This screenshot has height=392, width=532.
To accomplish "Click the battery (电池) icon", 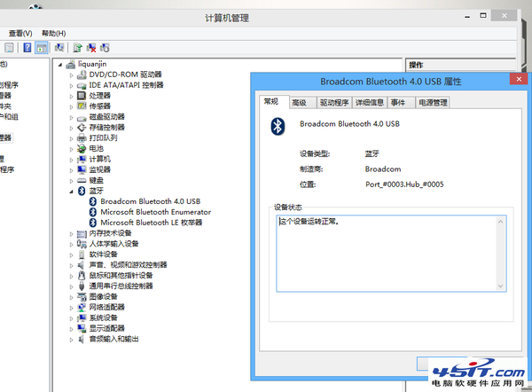I will (82, 149).
